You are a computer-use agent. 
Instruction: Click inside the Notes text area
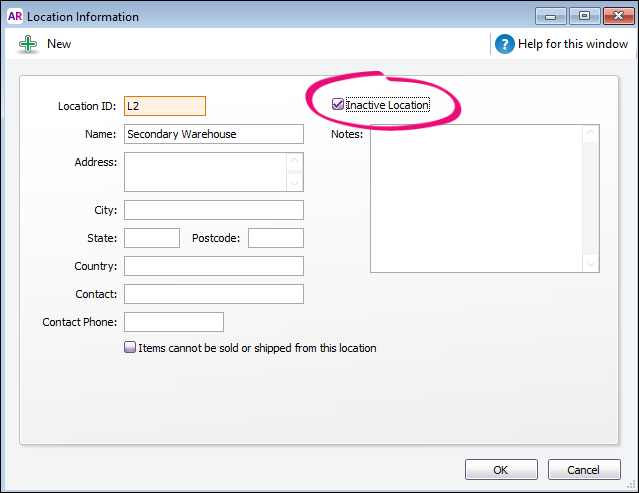tap(476, 198)
